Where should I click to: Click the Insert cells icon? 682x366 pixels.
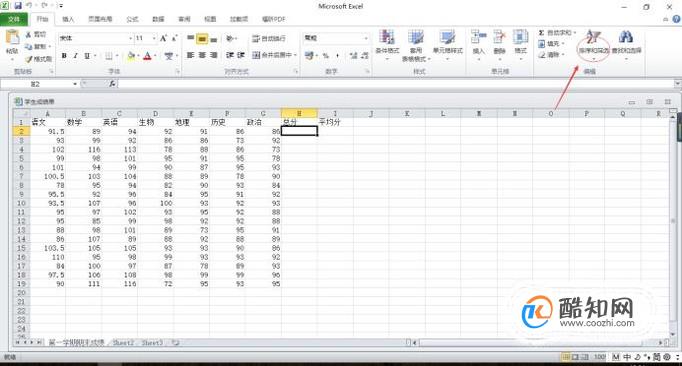[478, 37]
